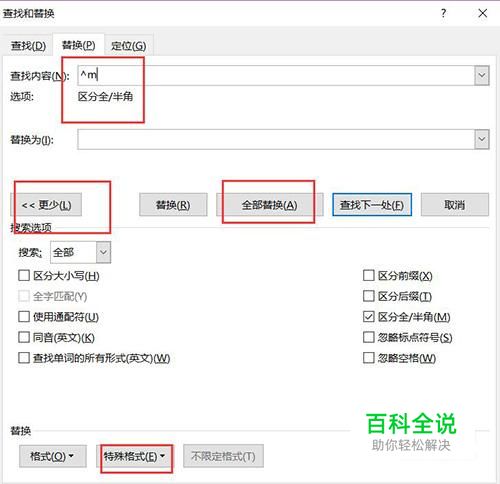
Task: Click the 替换为 input field
Action: [x=276, y=139]
